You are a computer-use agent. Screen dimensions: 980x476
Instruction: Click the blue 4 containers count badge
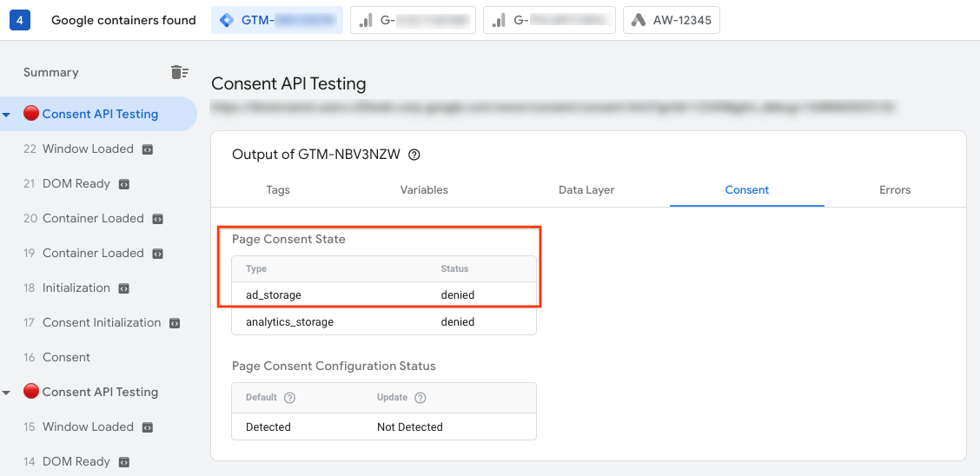pyautogui.click(x=19, y=20)
